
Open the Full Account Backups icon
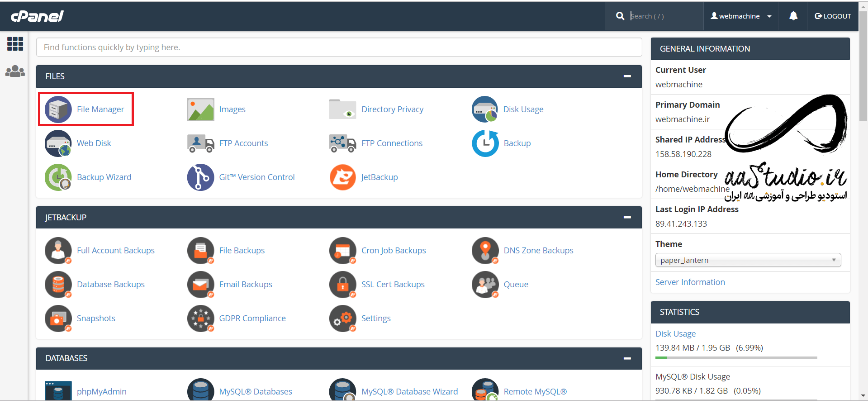coord(58,251)
